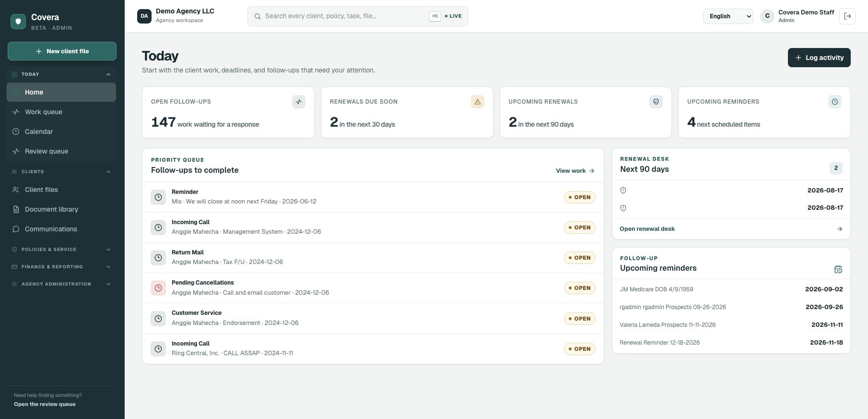Screen dimensions: 868x419
Task: Click the clock icon on Upcoming Reminders card
Action: [834, 102]
